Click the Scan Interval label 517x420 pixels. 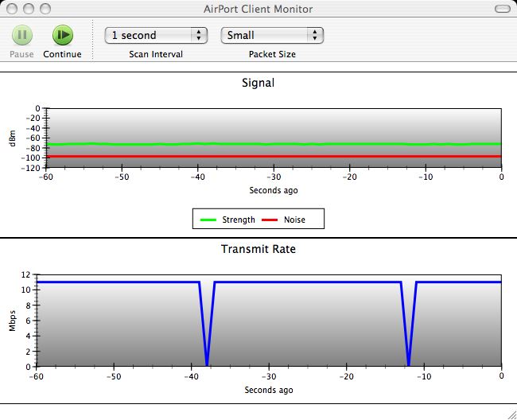pos(156,54)
